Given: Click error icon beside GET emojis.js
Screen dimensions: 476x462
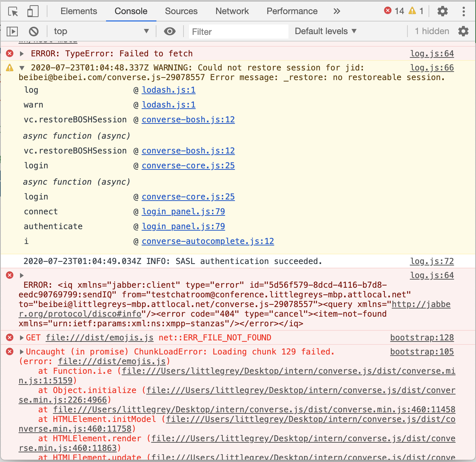Looking at the screenshot, I should (x=10, y=337).
